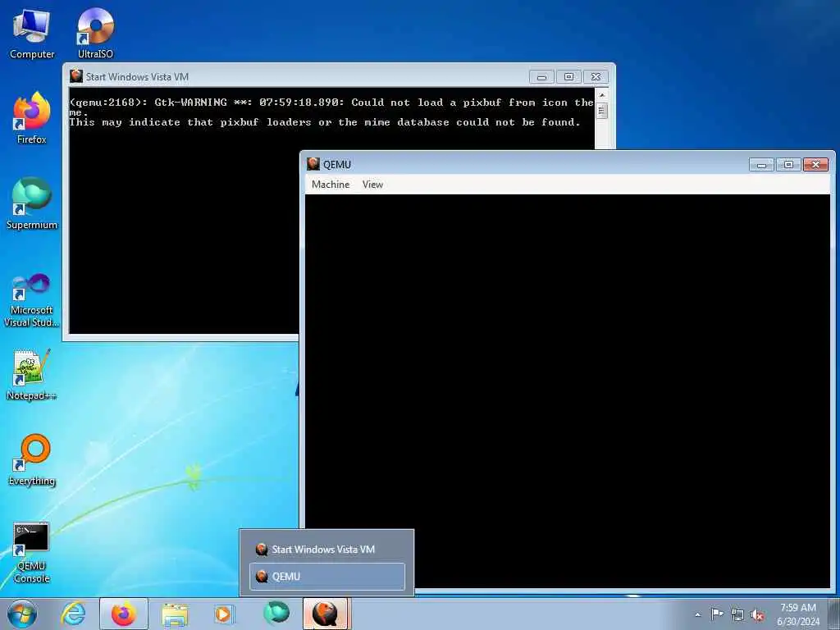
Task: Open Action Center flag icon
Action: coord(717,614)
